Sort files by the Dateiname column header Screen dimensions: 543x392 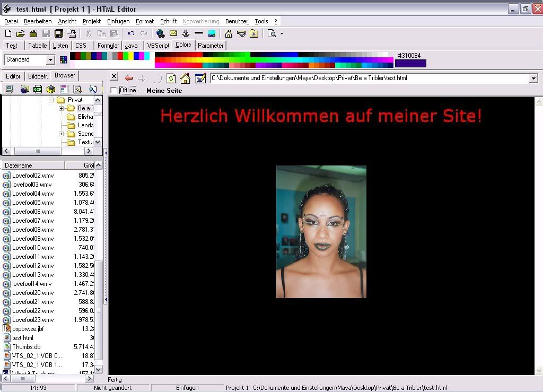(33, 165)
